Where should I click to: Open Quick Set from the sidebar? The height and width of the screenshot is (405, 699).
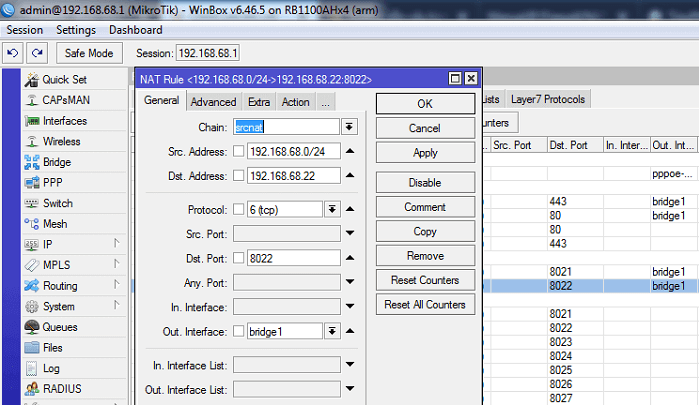click(x=64, y=80)
